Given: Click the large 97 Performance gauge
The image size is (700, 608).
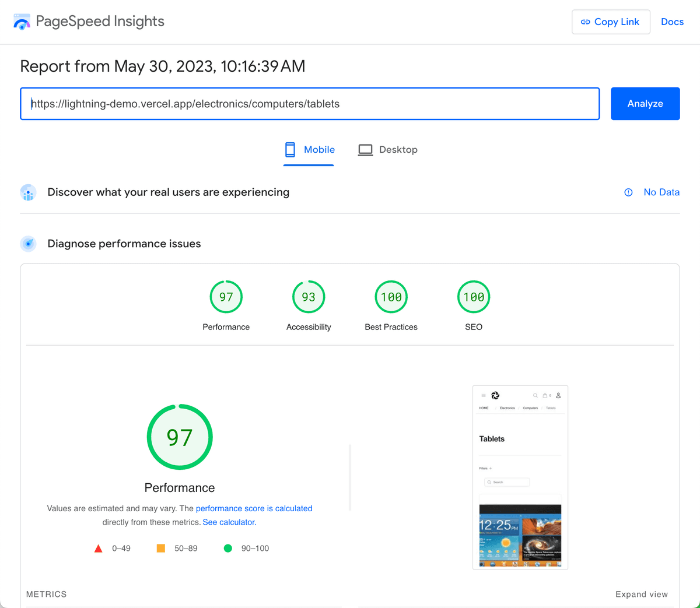Looking at the screenshot, I should (x=180, y=437).
